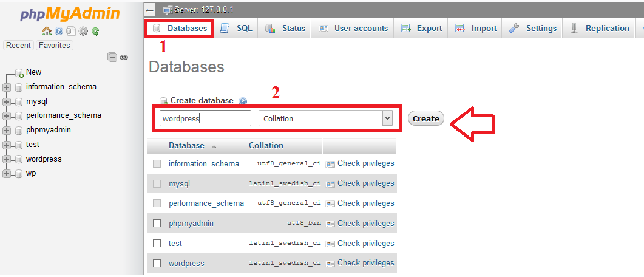644x277 pixels.
Task: Click the docs page icon beside sidebar help icon
Action: (x=70, y=31)
